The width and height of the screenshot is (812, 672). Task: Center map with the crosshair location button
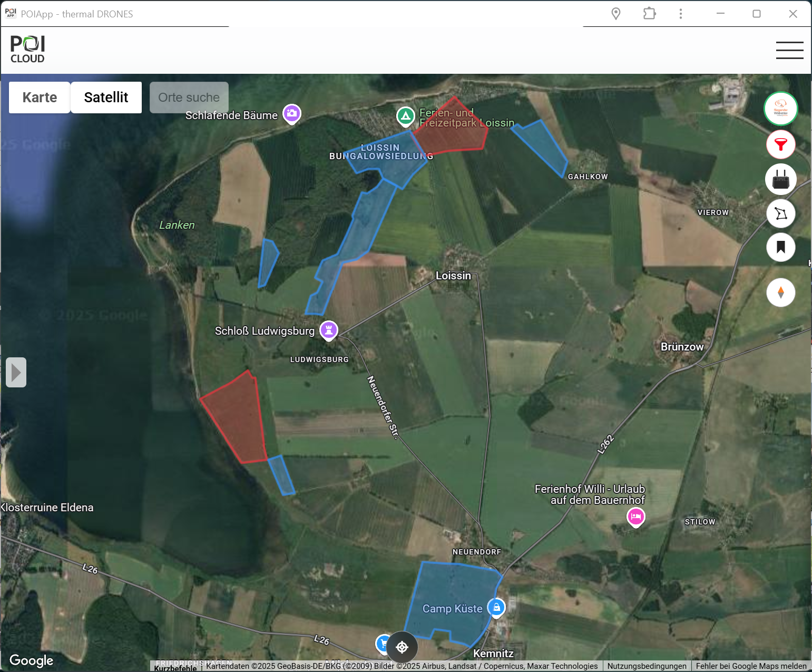point(402,647)
